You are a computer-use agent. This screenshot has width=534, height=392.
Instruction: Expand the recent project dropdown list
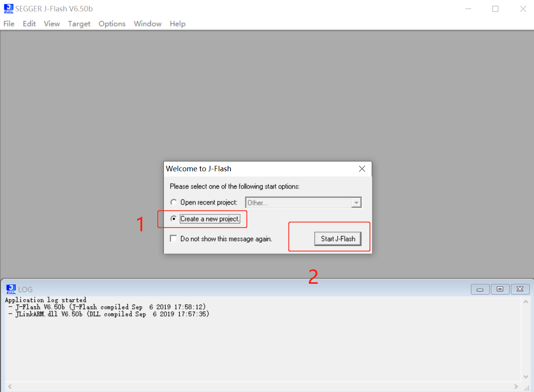pos(356,203)
